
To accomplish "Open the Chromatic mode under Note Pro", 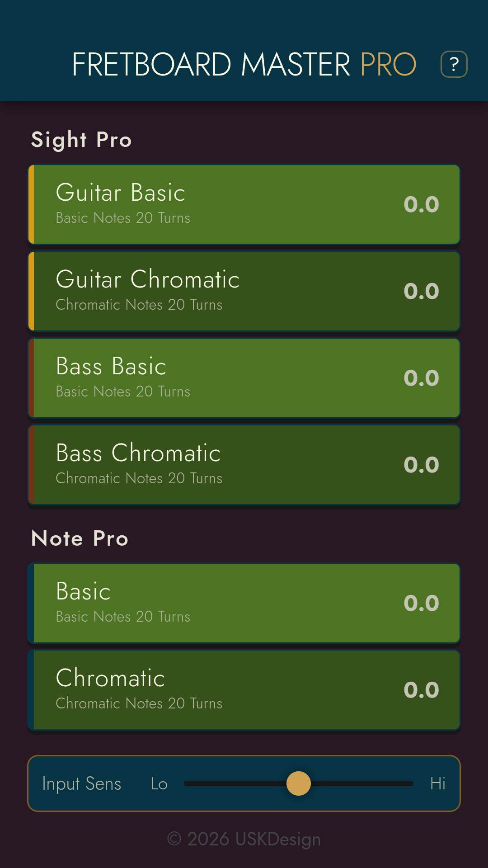I will point(244,689).
